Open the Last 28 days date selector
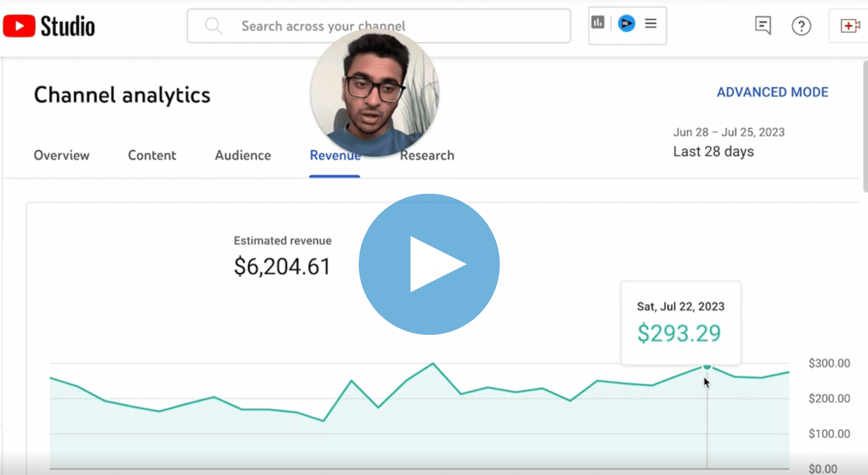This screenshot has width=868, height=475. point(713,151)
